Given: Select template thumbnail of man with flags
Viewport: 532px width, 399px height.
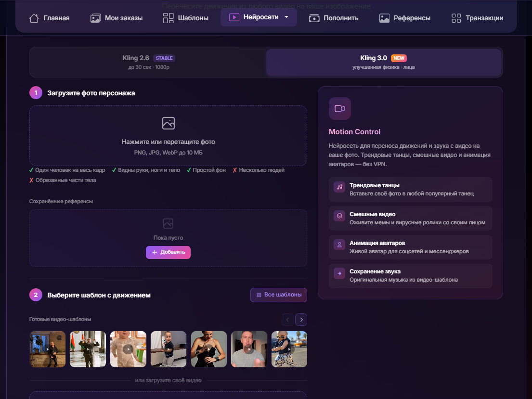Looking at the screenshot, I should [88, 349].
